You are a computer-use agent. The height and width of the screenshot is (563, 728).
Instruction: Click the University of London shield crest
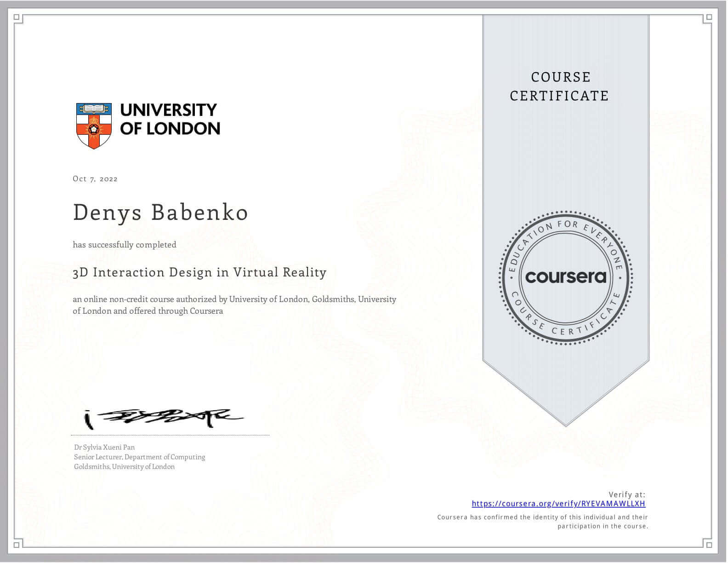coord(94,126)
